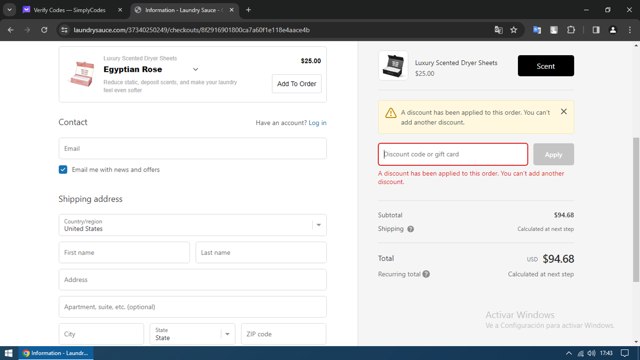
Task: Go back with the browser back arrow
Action: click(11, 30)
